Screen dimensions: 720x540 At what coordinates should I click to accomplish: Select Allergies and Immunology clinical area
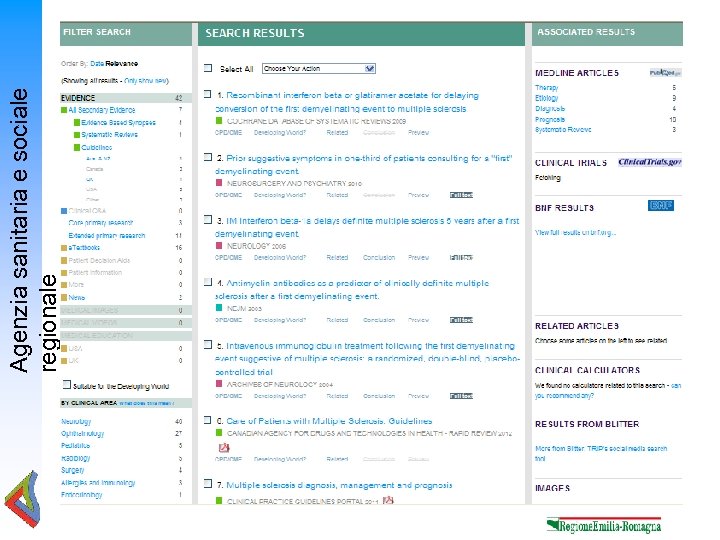(98, 483)
